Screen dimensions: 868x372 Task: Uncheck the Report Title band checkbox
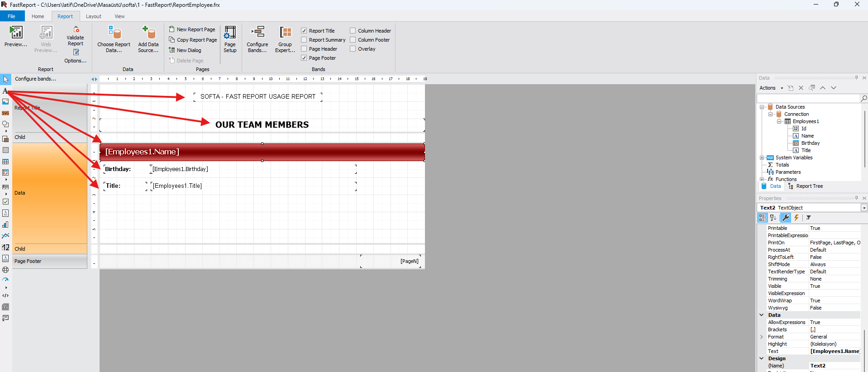[304, 31]
